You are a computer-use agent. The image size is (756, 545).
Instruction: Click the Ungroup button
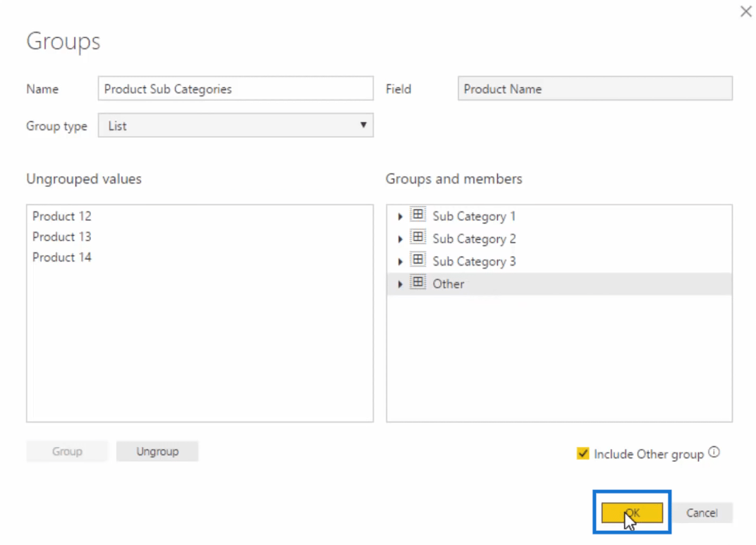157,451
